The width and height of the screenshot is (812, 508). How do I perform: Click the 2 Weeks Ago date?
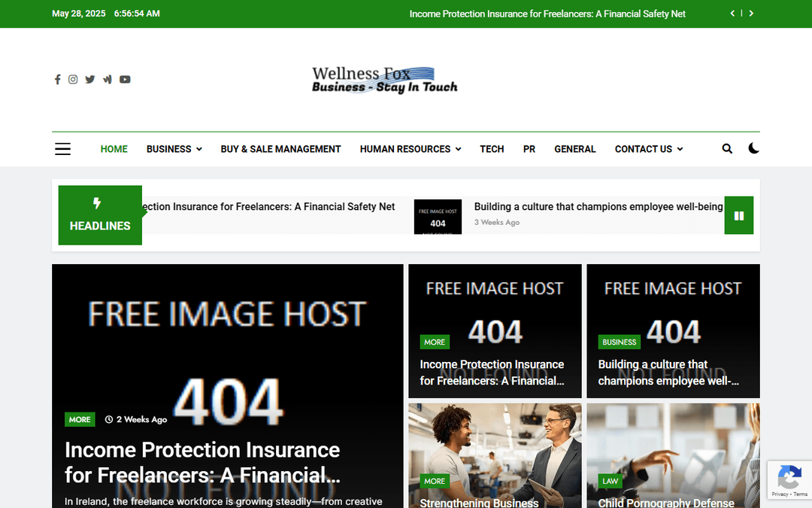click(x=136, y=419)
